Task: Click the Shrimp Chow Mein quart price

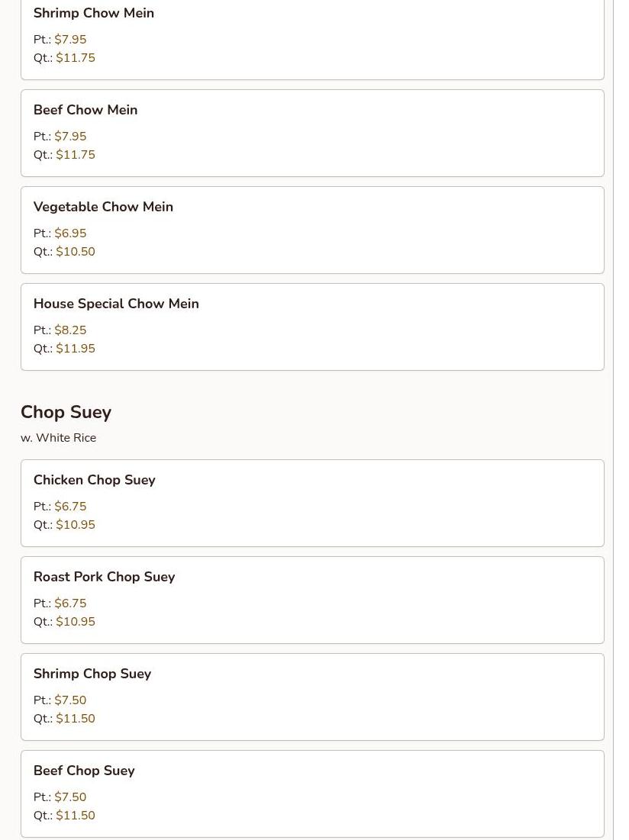Action: [75, 58]
